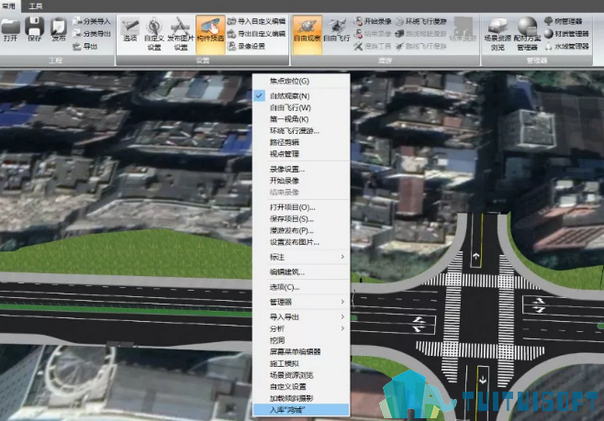
Task: Choose 加载倾斜摄影 in the context menu
Action: coord(301,398)
